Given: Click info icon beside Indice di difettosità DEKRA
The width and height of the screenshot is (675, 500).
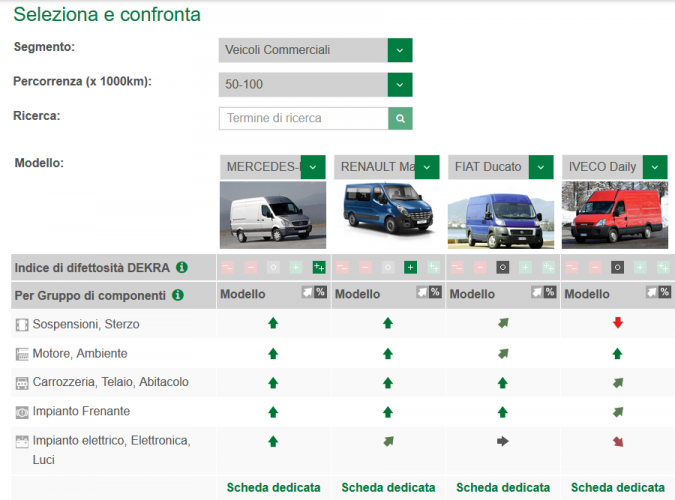Looking at the screenshot, I should click(x=182, y=267).
